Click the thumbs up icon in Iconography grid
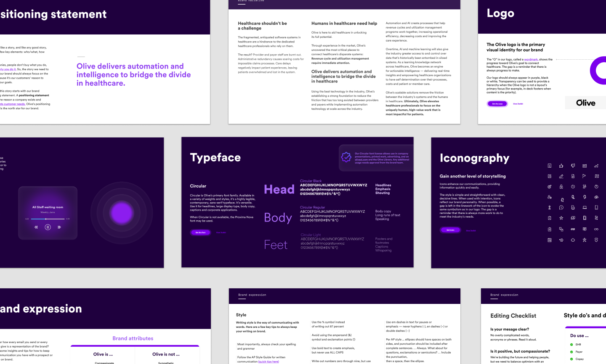This screenshot has width=606, height=364. click(x=561, y=166)
